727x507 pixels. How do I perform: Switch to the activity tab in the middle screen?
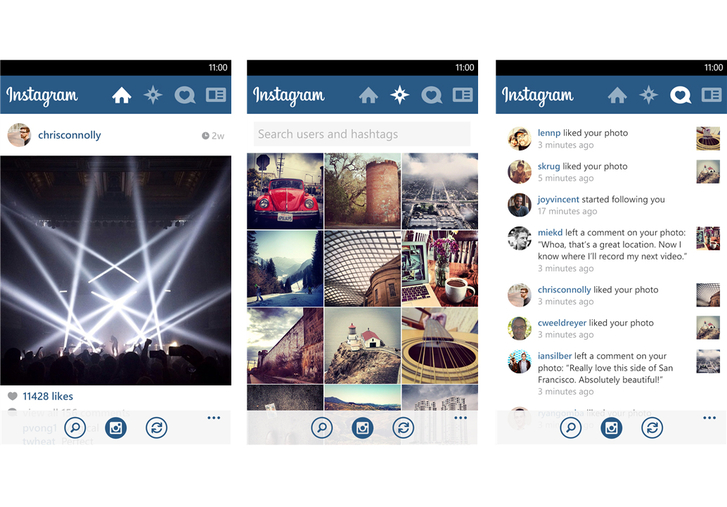431,95
